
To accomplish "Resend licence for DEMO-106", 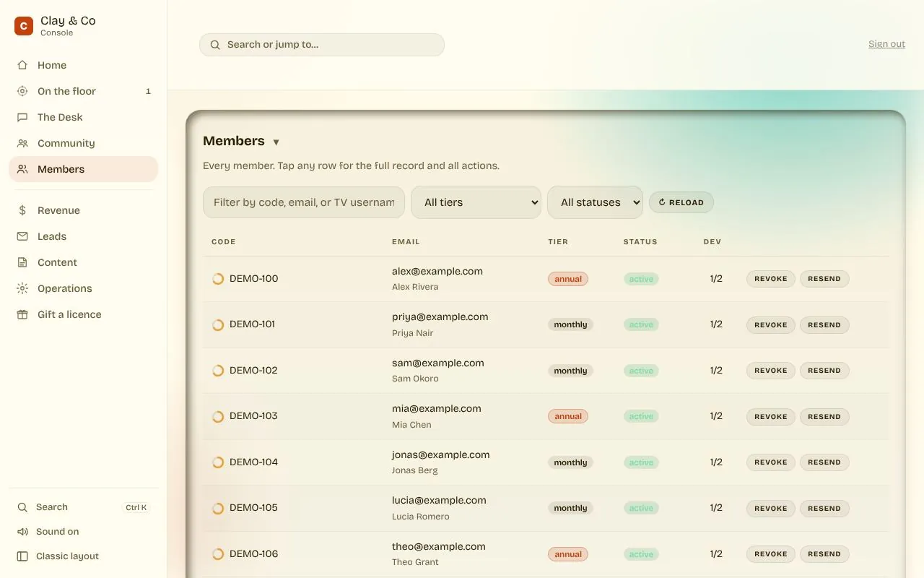I will [824, 554].
